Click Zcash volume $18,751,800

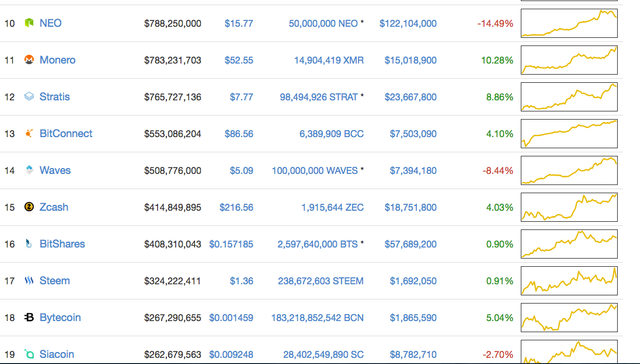pos(411,207)
